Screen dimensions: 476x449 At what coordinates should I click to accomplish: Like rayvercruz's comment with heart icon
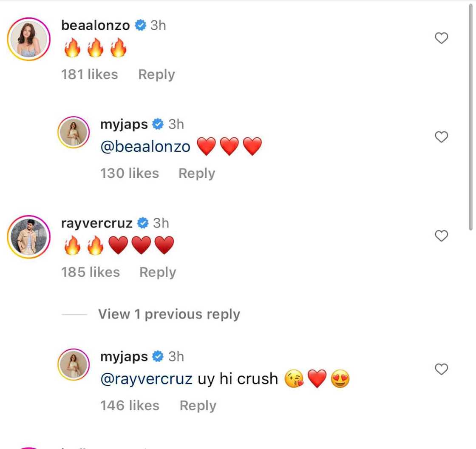point(442,236)
